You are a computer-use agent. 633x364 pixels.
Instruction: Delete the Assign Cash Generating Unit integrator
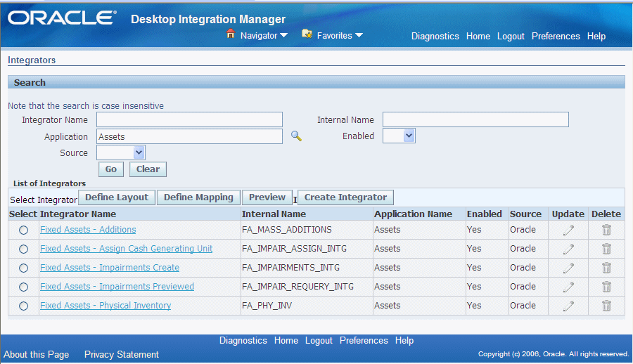[606, 249]
